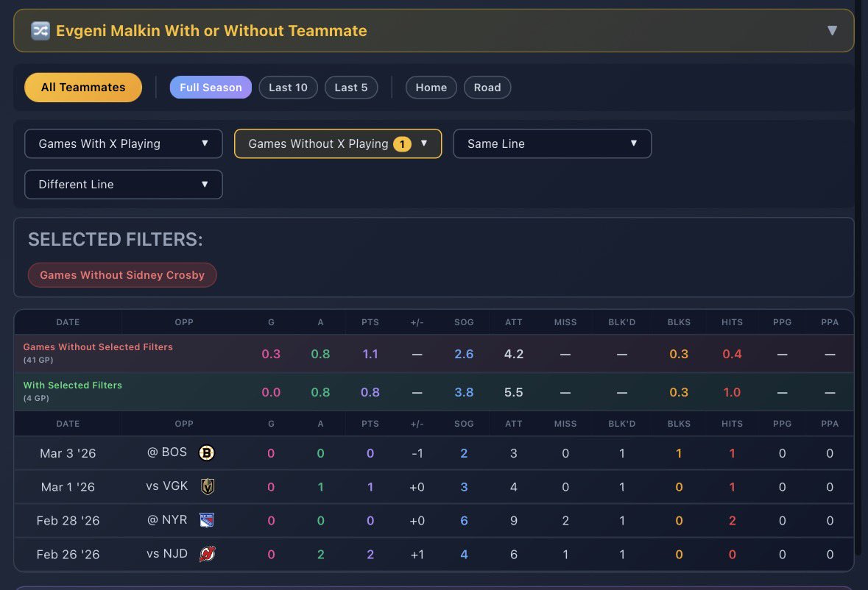The width and height of the screenshot is (868, 590).
Task: Open the Games With X Playing dropdown
Action: point(124,143)
